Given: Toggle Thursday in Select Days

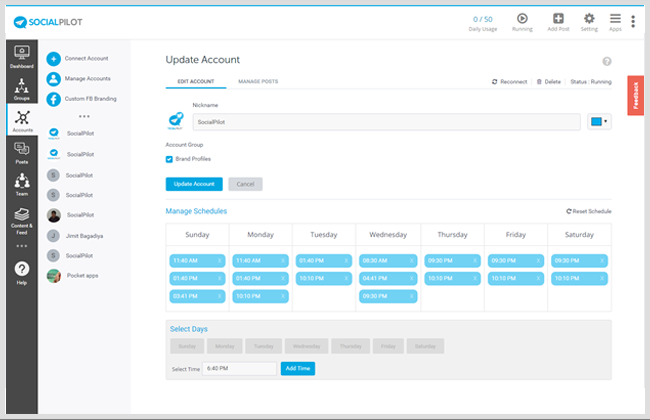Looking at the screenshot, I should [x=351, y=346].
